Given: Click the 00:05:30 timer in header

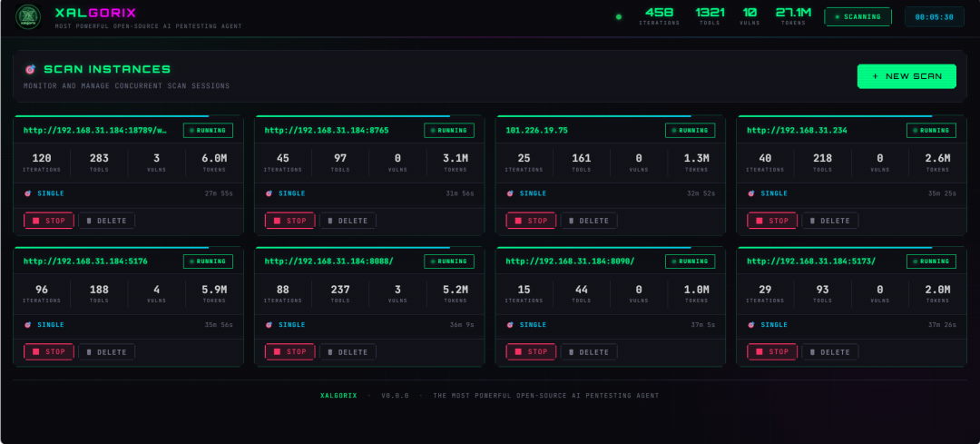Looking at the screenshot, I should point(935,17).
